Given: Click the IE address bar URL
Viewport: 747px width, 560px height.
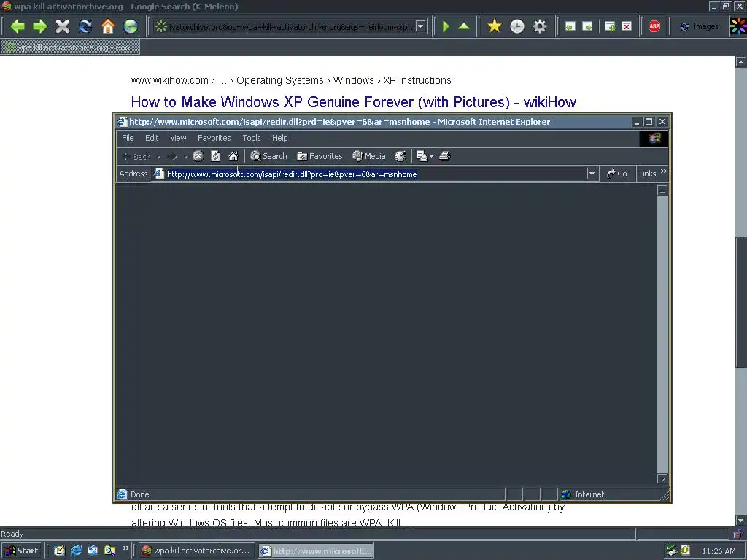Looking at the screenshot, I should click(292, 174).
